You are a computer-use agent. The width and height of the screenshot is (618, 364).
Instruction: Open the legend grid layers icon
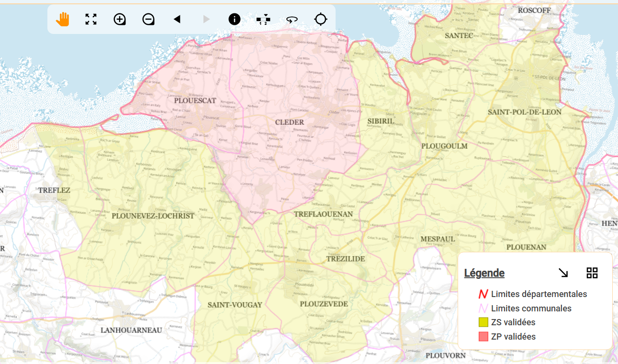pos(592,273)
